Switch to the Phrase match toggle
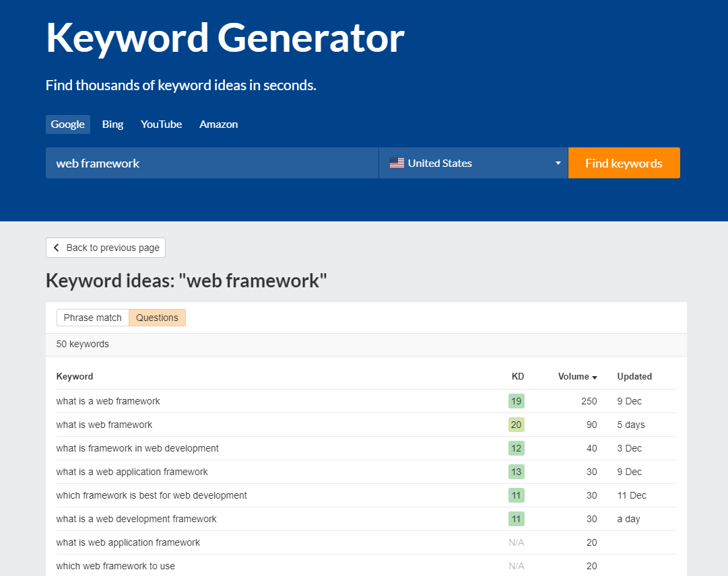This screenshot has height=576, width=728. click(x=93, y=318)
